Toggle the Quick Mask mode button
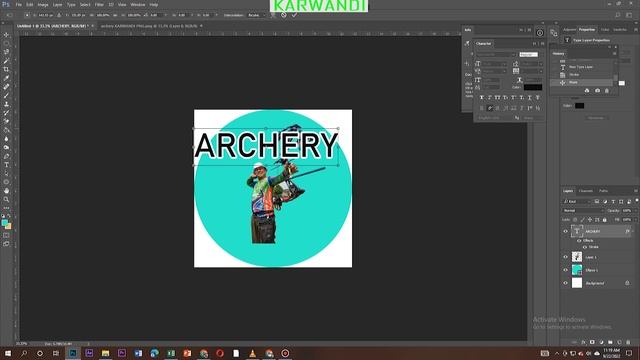 click(6, 235)
